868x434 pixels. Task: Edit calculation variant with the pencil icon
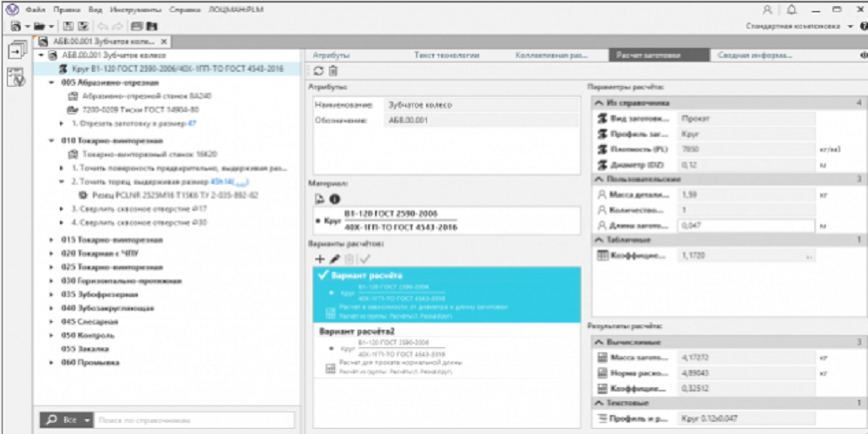334,259
